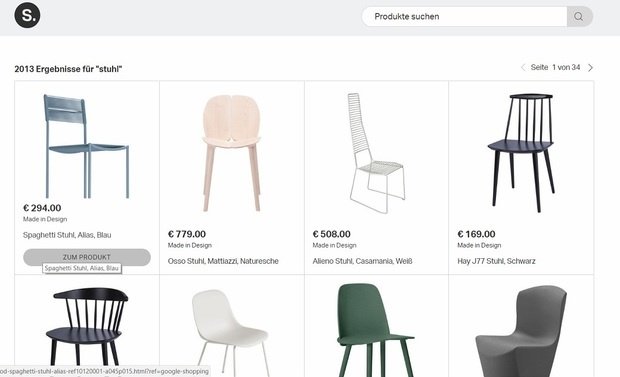Select the grey molded chair thumbnail
Image resolution: width=620 pixels, height=377 pixels.
pos(521,331)
